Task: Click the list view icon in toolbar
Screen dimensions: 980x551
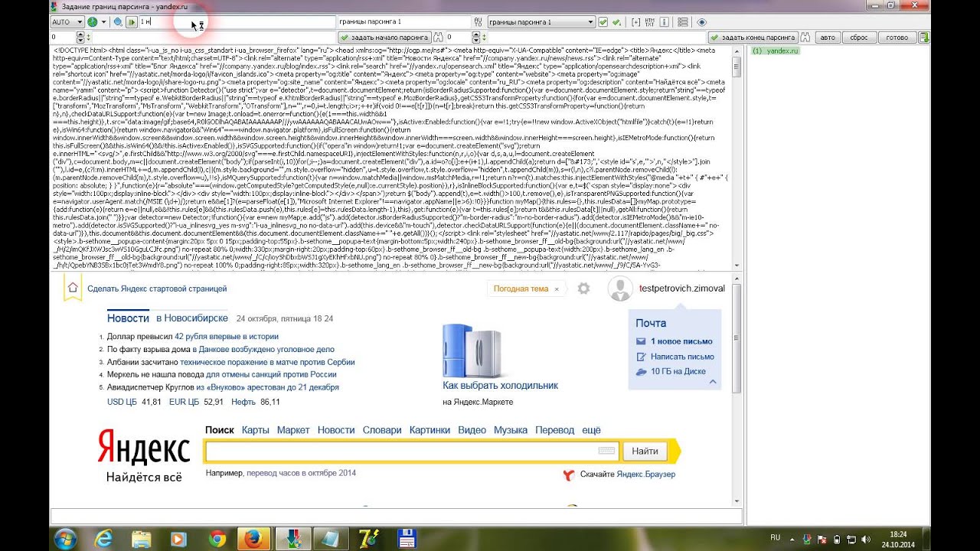Action: [x=683, y=22]
